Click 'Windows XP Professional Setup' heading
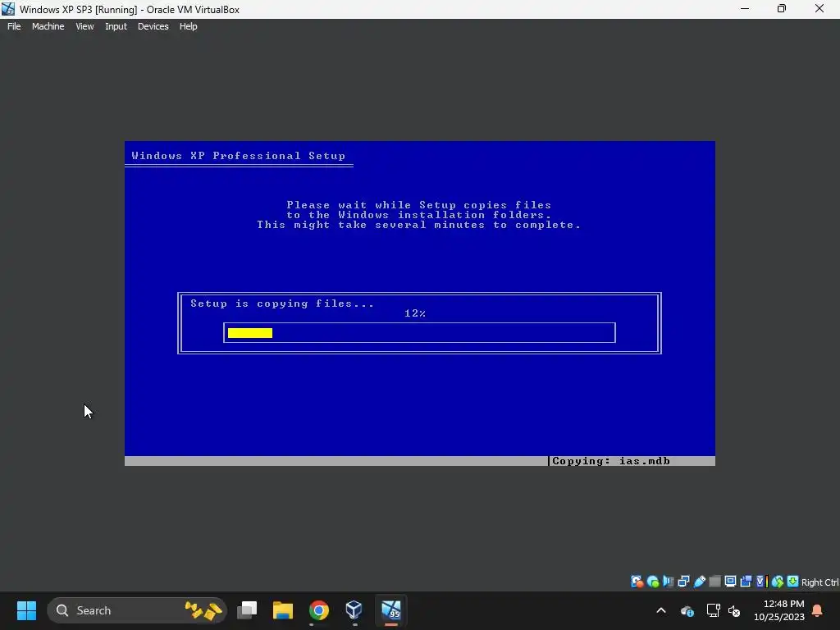Image resolution: width=840 pixels, height=630 pixels. (239, 156)
